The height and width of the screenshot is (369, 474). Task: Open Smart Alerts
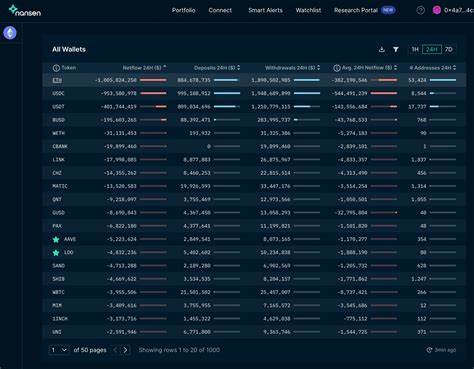tap(265, 10)
